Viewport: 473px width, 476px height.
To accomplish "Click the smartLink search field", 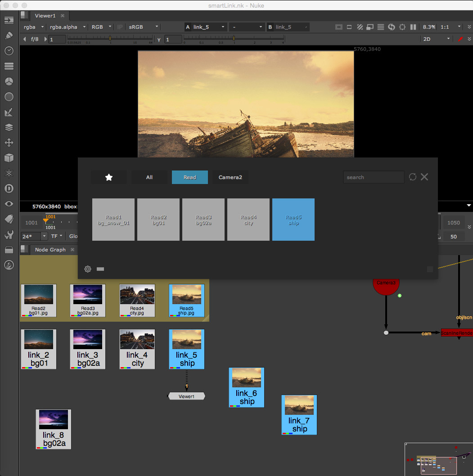I will coord(373,177).
